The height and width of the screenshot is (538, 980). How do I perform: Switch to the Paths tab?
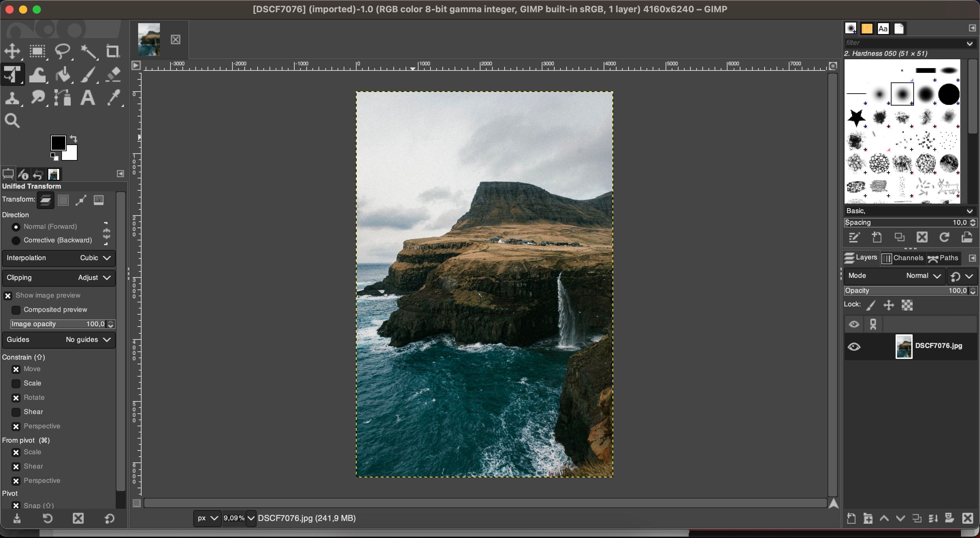[946, 257]
